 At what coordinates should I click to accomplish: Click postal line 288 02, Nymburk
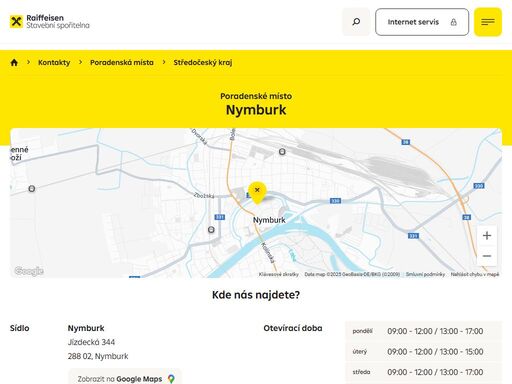(x=98, y=356)
